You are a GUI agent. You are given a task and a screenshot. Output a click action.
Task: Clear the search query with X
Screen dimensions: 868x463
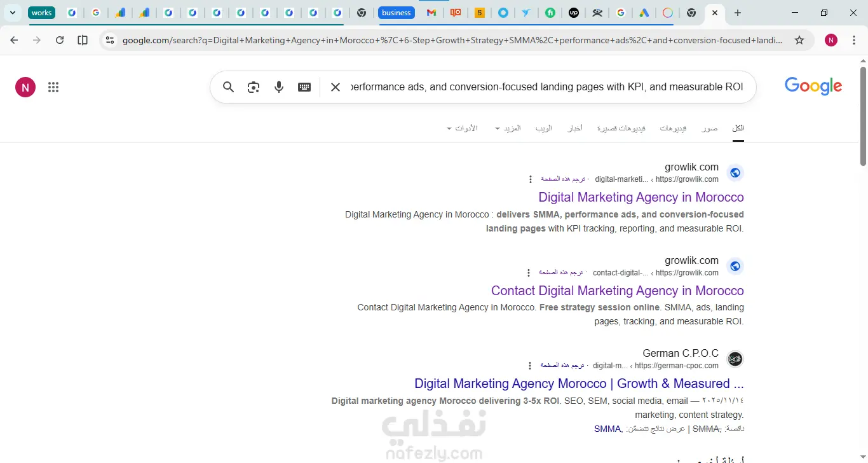[x=336, y=87]
